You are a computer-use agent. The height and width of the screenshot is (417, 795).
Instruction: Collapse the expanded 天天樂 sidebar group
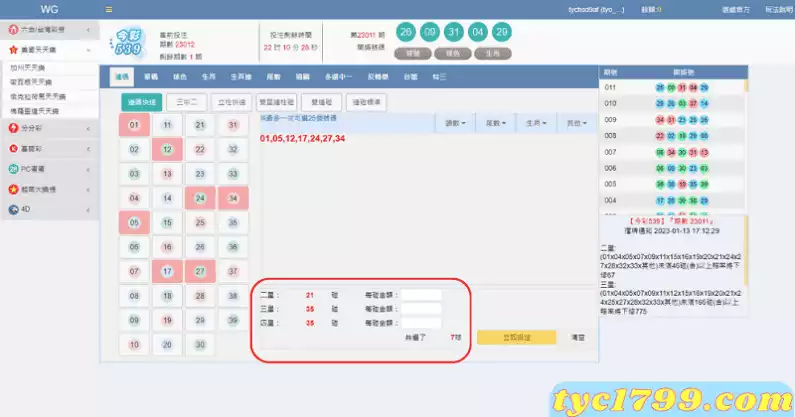tap(88, 50)
